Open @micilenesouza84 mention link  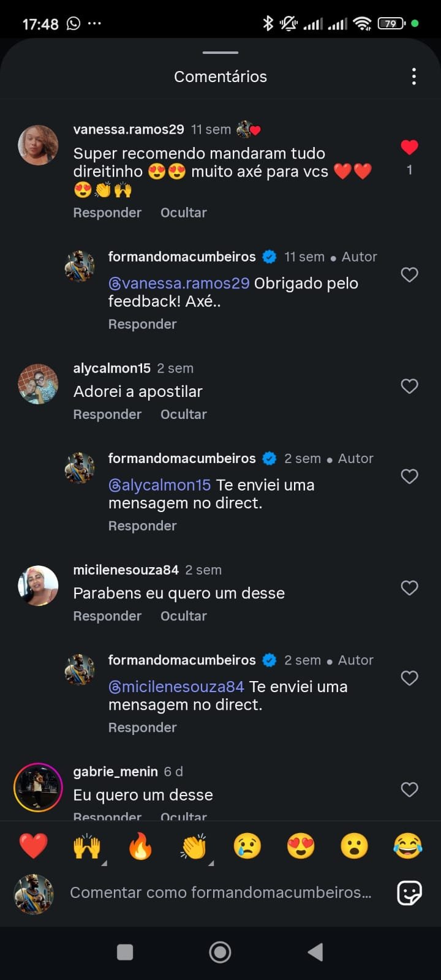point(176,687)
